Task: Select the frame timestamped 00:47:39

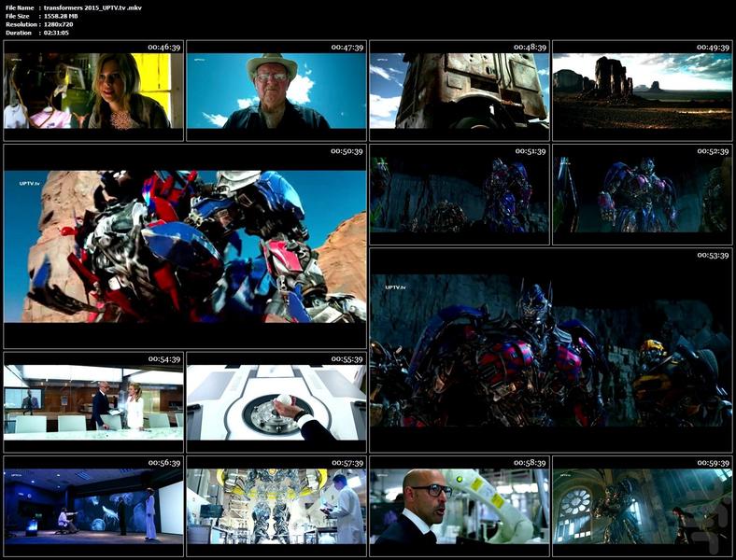Action: [276, 91]
